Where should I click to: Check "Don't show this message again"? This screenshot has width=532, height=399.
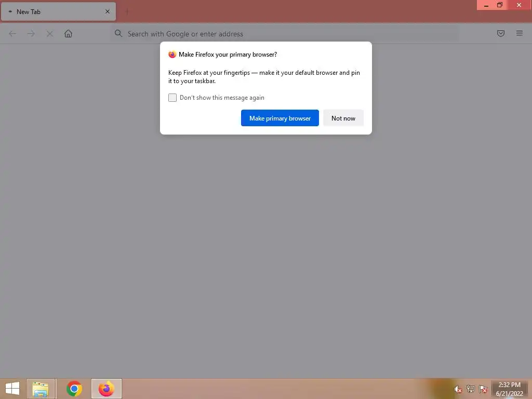172,98
